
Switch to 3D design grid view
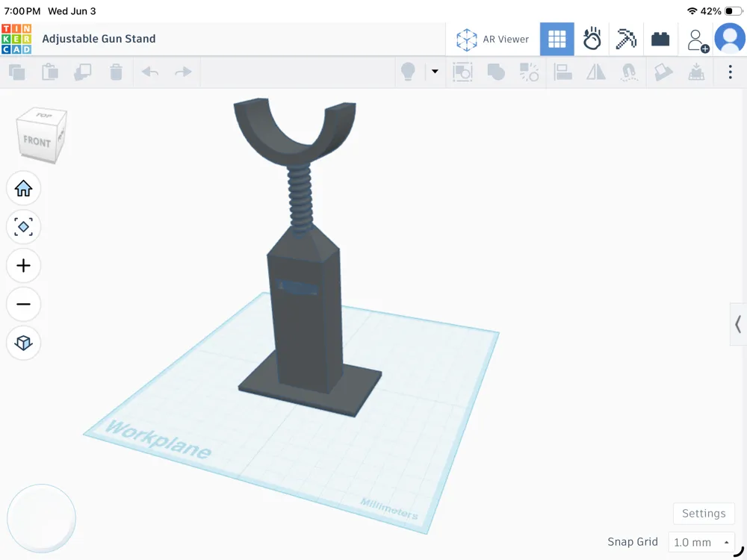coord(557,39)
